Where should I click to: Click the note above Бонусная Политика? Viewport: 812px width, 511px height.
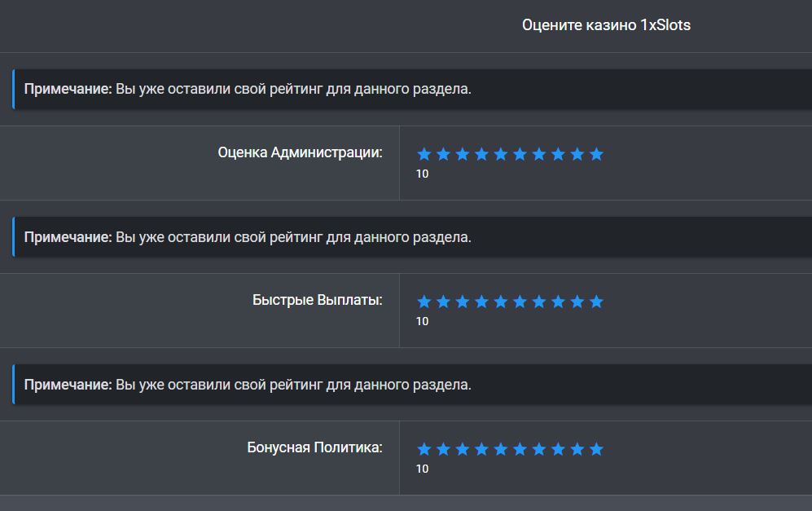(x=248, y=385)
